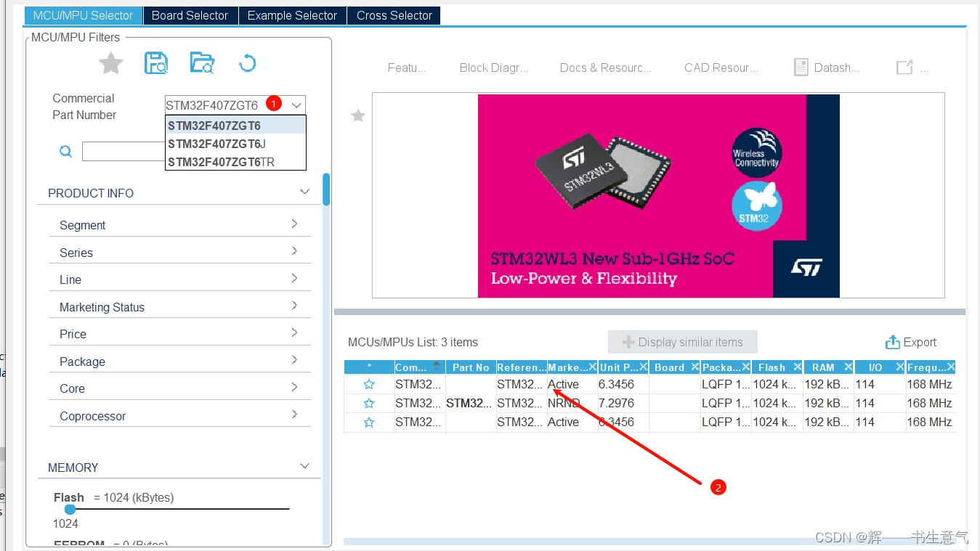Click Display similar items button

(683, 342)
